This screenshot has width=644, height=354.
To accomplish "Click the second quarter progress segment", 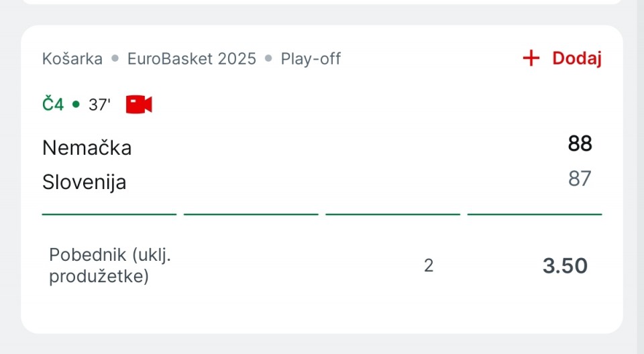I will pyautogui.click(x=251, y=214).
